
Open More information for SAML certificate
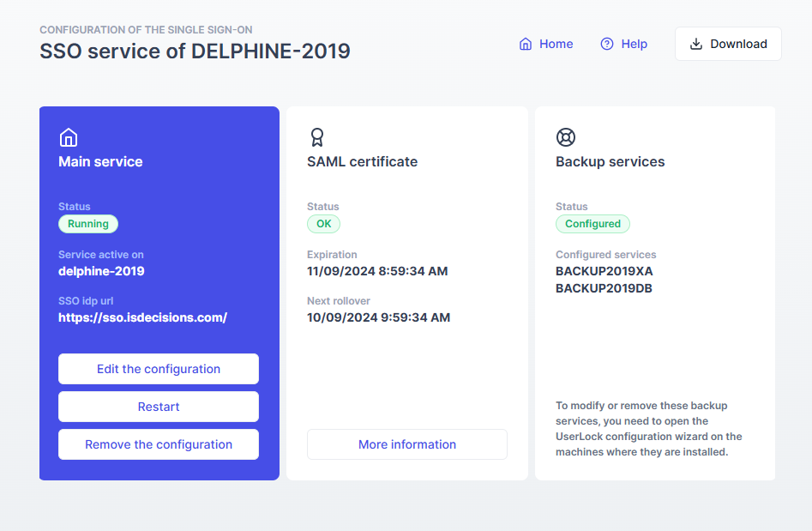[407, 444]
